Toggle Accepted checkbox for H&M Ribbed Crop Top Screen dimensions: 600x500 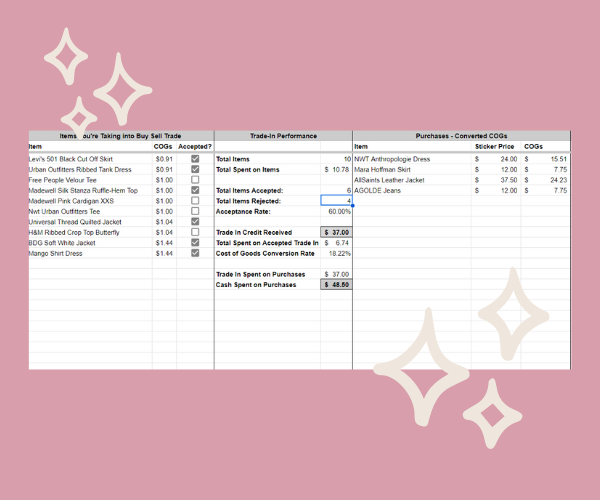click(195, 232)
